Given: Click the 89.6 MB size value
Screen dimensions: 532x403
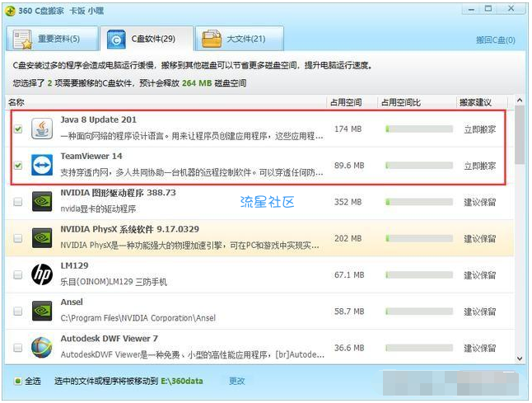Looking at the screenshot, I should tap(349, 166).
